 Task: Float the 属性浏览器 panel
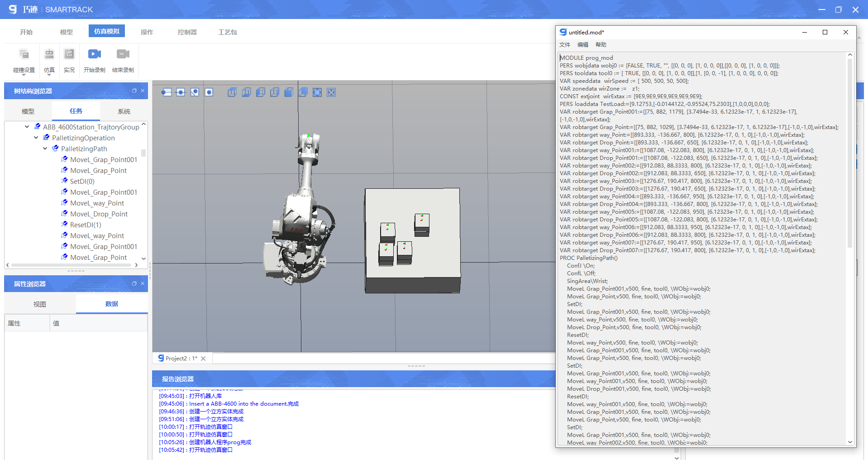coord(134,283)
